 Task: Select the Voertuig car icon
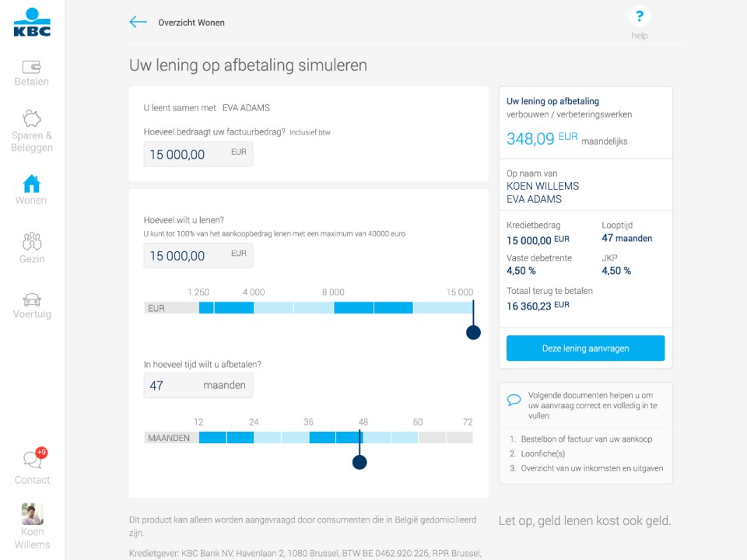click(31, 301)
